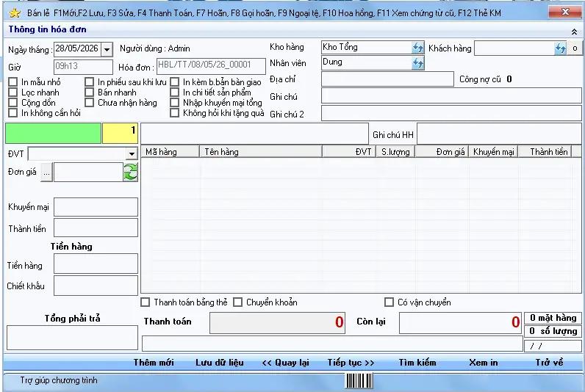
Task: Click the yellow quantity box
Action: 120,134
